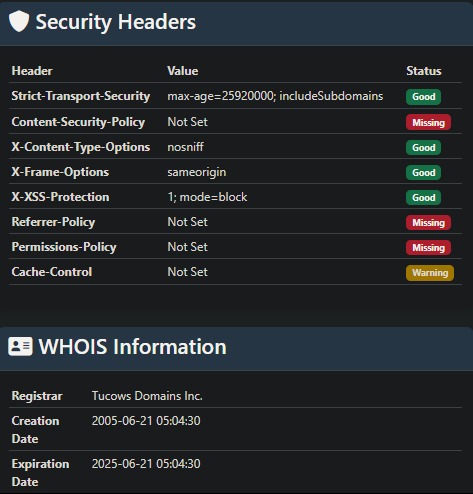This screenshot has height=494, width=473.
Task: Select the X-XSS-Protection header name
Action: (60, 197)
